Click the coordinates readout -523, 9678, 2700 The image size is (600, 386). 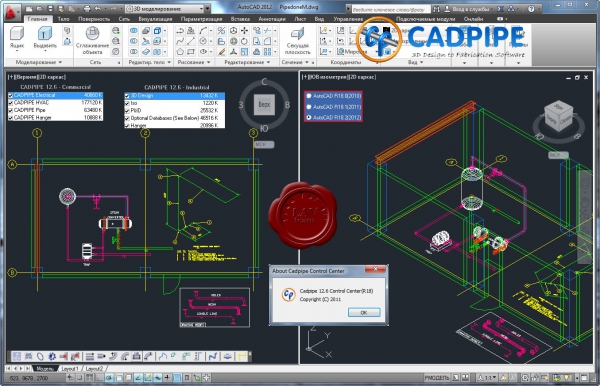[x=28, y=378]
